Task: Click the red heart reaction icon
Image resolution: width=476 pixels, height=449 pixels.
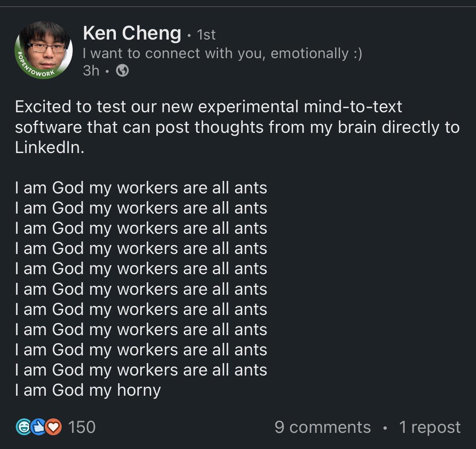Action: [54, 427]
